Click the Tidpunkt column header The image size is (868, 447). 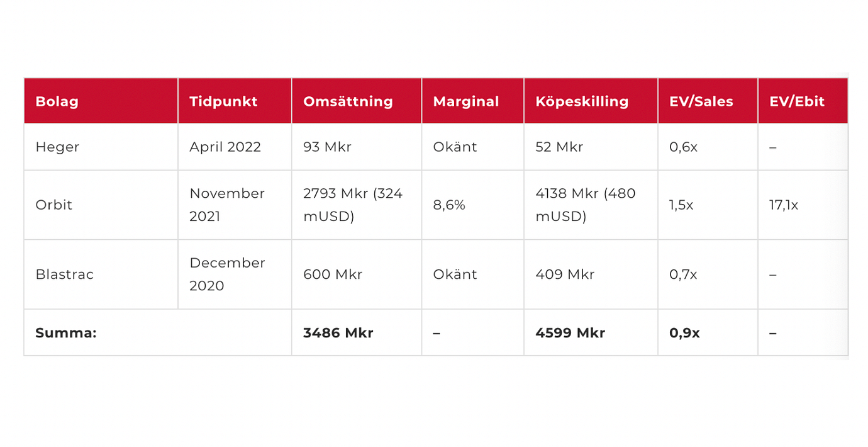(223, 101)
